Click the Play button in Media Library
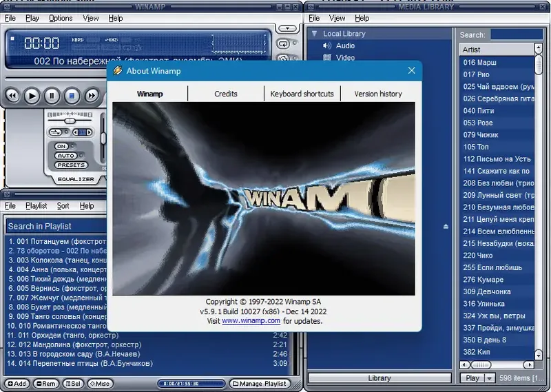Screen dimensions: 551x392 pyautogui.click(x=472, y=378)
